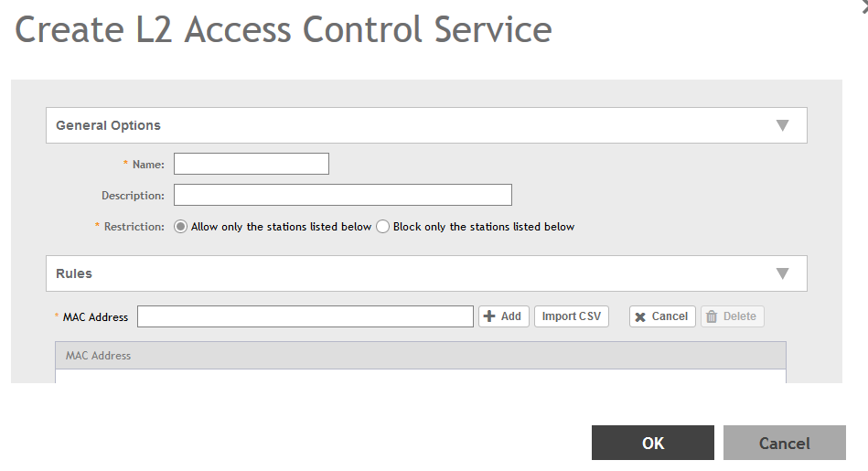This screenshot has height=471, width=868.
Task: Click the rules Cancel button label
Action: tap(670, 316)
